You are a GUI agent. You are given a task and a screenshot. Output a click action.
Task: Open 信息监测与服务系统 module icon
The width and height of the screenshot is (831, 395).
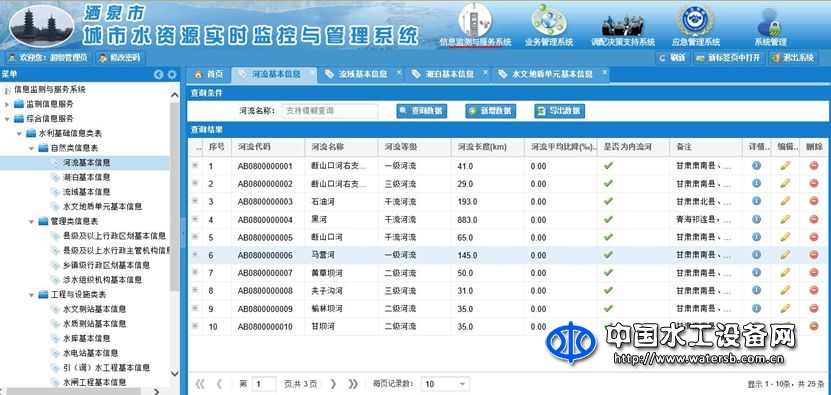[474, 24]
